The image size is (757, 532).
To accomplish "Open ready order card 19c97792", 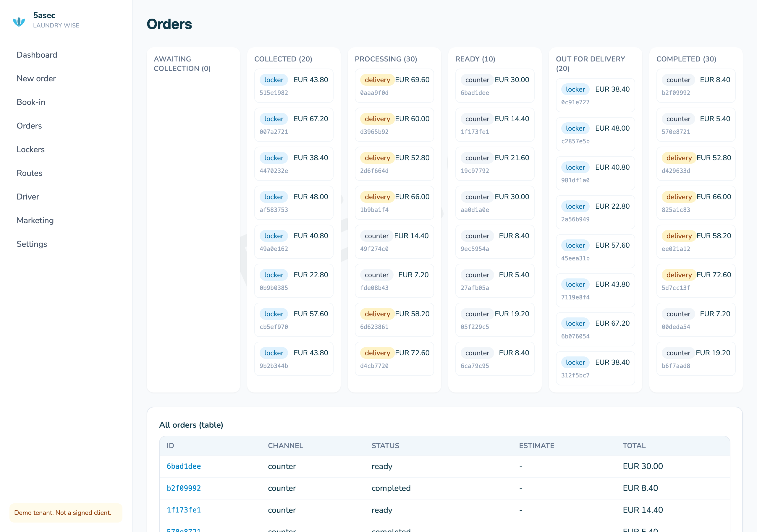I will point(495,164).
